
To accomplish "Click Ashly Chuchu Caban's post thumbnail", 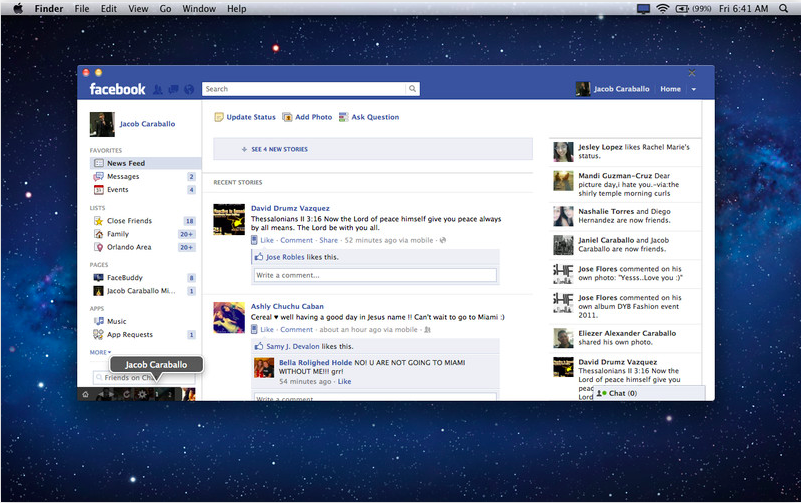I will tap(229, 318).
